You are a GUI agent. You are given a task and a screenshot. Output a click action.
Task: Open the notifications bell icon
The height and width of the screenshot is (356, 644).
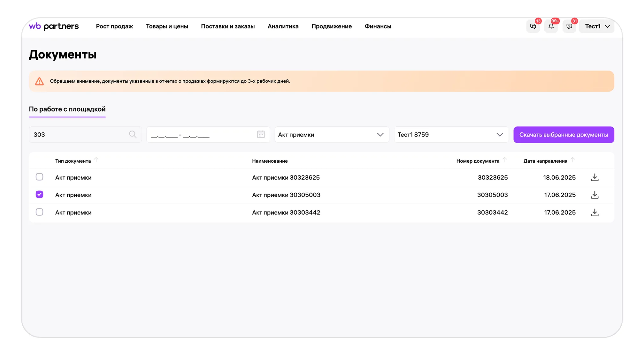pyautogui.click(x=551, y=26)
